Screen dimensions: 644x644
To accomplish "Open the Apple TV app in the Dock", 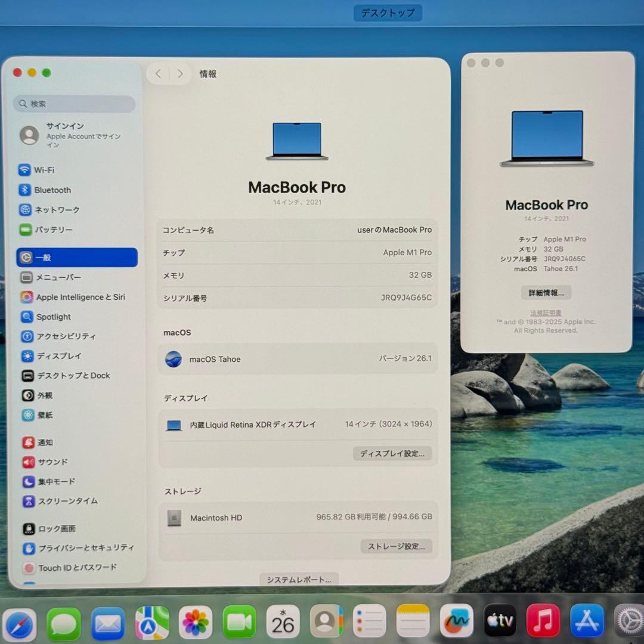I will [500, 621].
